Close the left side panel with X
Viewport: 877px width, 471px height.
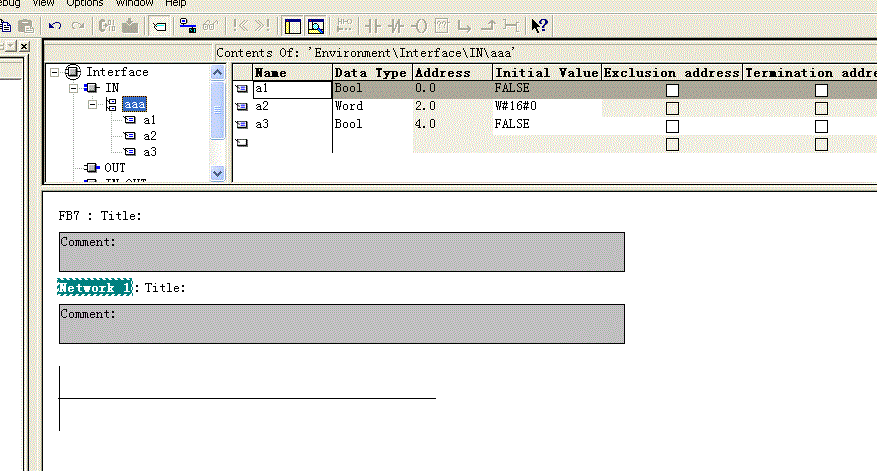pyautogui.click(x=24, y=46)
